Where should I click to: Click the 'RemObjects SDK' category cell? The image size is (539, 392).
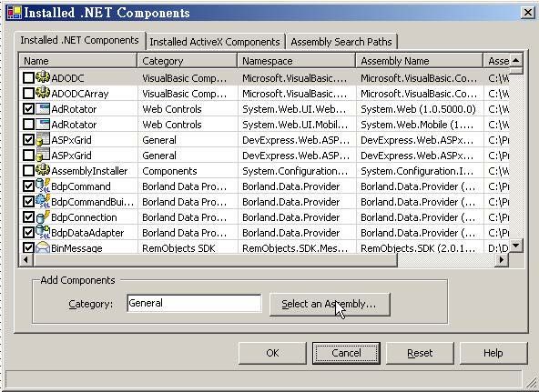tap(178, 248)
